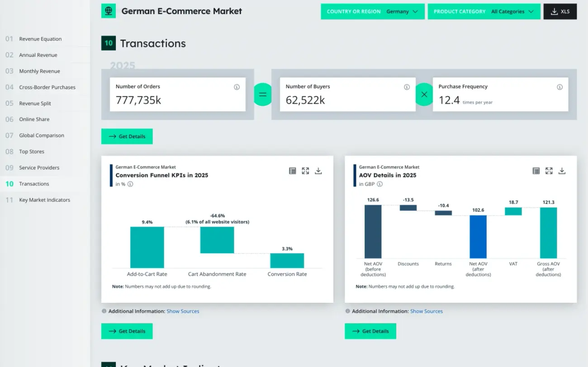
Task: Show Sources for AOV Details chart
Action: [x=427, y=311]
